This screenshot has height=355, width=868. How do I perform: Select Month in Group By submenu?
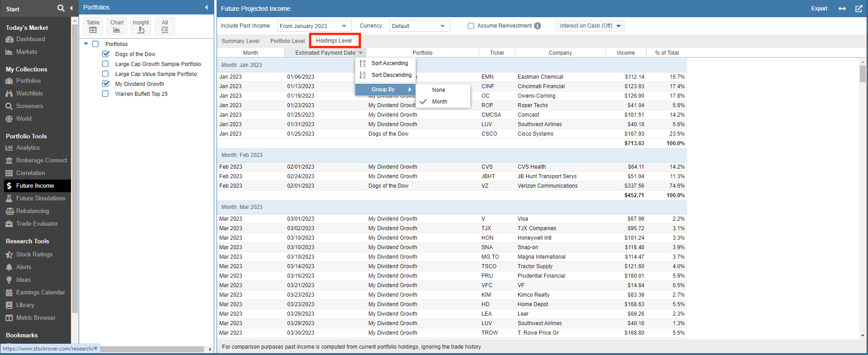point(443,102)
